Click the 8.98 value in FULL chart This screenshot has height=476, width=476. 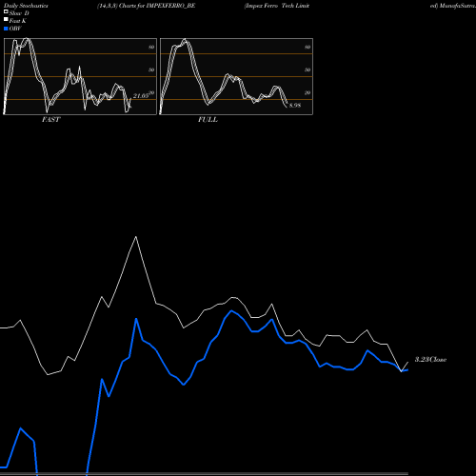click(x=295, y=106)
